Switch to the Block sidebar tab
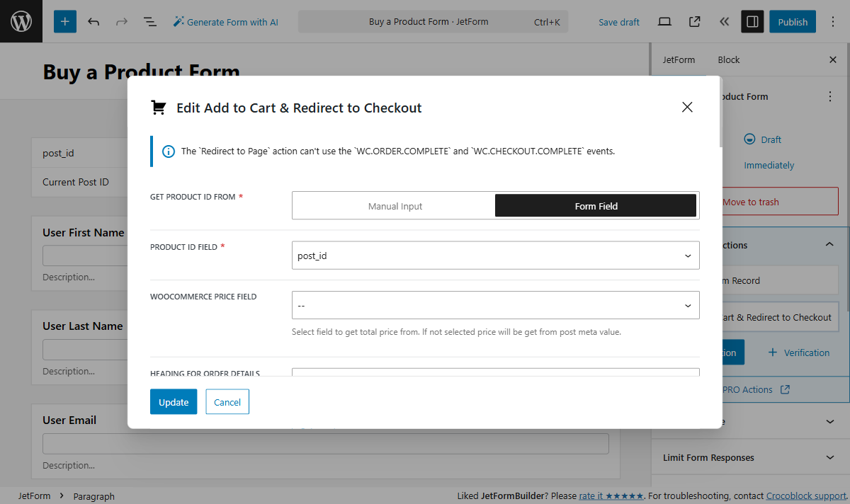 (728, 59)
